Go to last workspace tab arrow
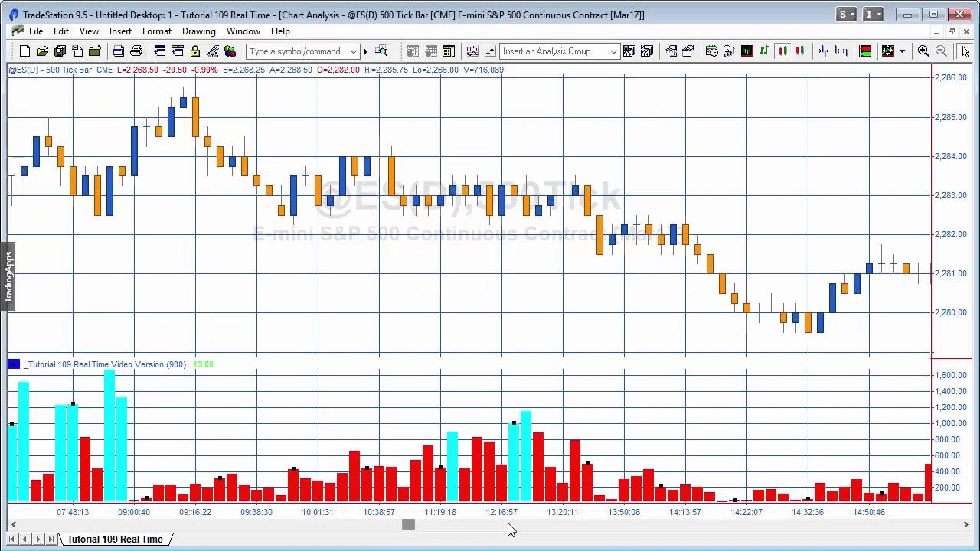 [x=51, y=540]
